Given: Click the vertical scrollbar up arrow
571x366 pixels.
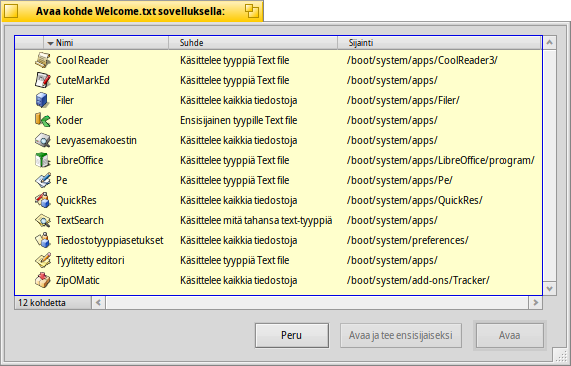Looking at the screenshot, I should [x=550, y=43].
